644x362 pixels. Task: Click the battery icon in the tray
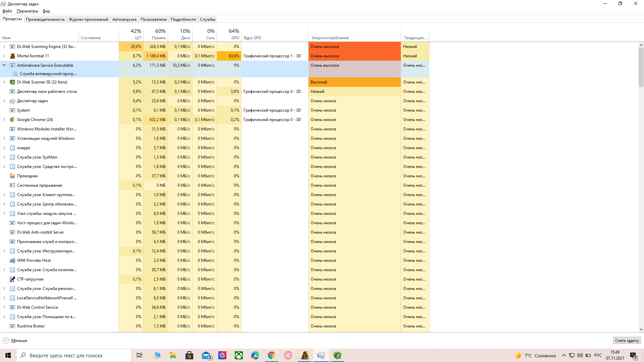tap(588, 355)
